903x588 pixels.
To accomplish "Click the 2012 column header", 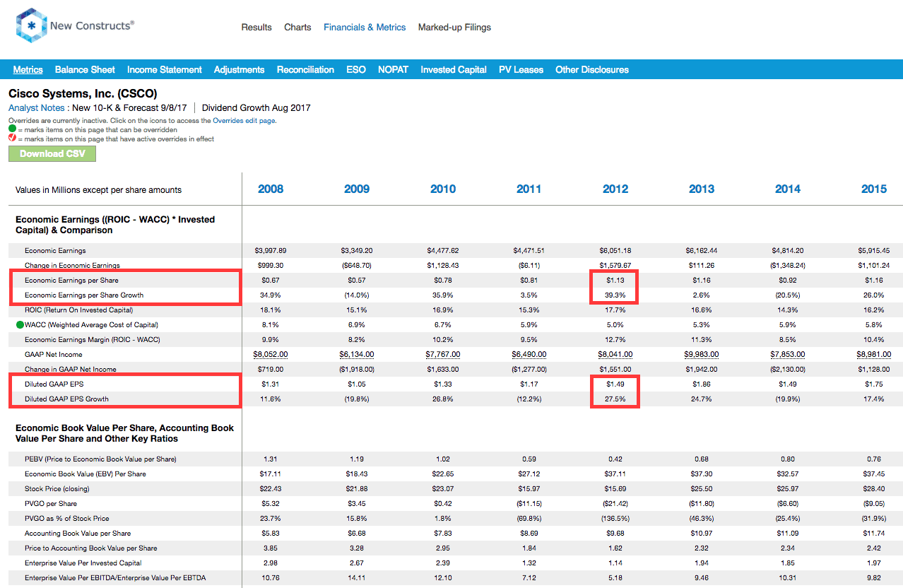I will click(615, 189).
